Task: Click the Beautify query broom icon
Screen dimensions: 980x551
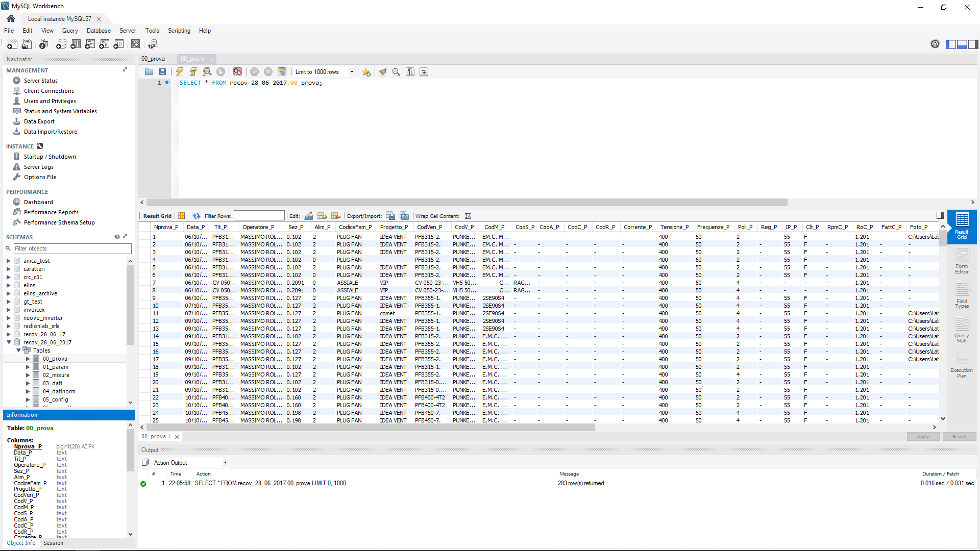Action: [x=382, y=72]
